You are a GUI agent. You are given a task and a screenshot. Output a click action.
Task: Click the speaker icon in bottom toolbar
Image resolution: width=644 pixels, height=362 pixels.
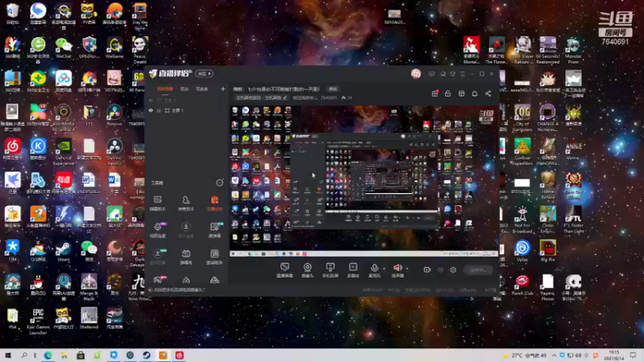coord(397,268)
